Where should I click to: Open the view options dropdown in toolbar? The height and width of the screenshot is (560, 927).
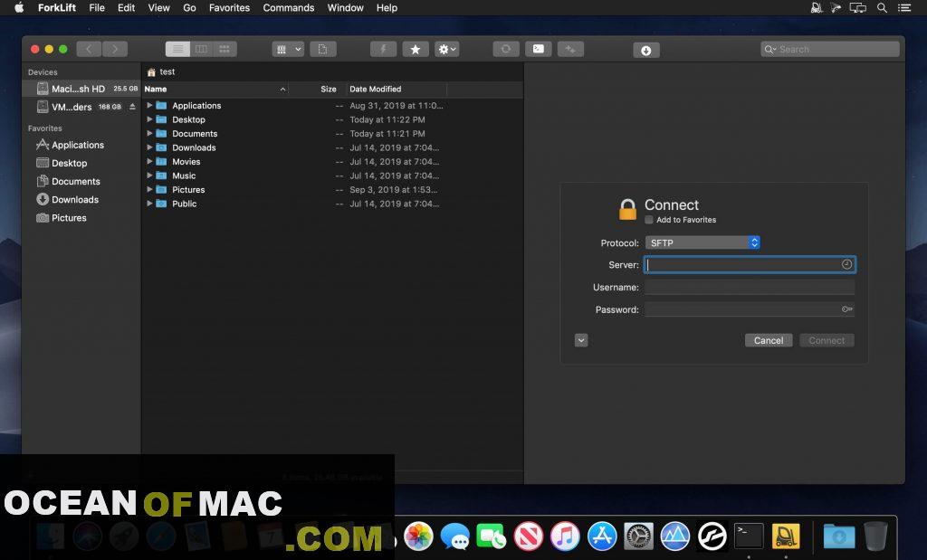pos(288,49)
